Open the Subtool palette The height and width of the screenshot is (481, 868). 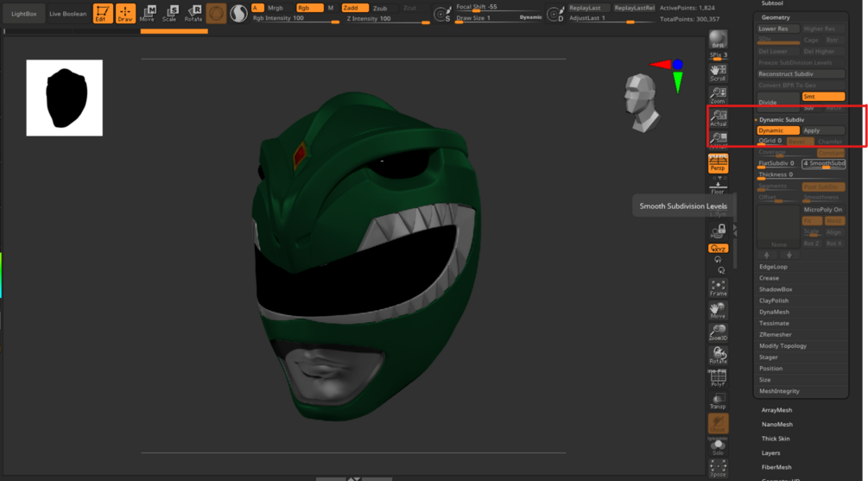pos(771,3)
